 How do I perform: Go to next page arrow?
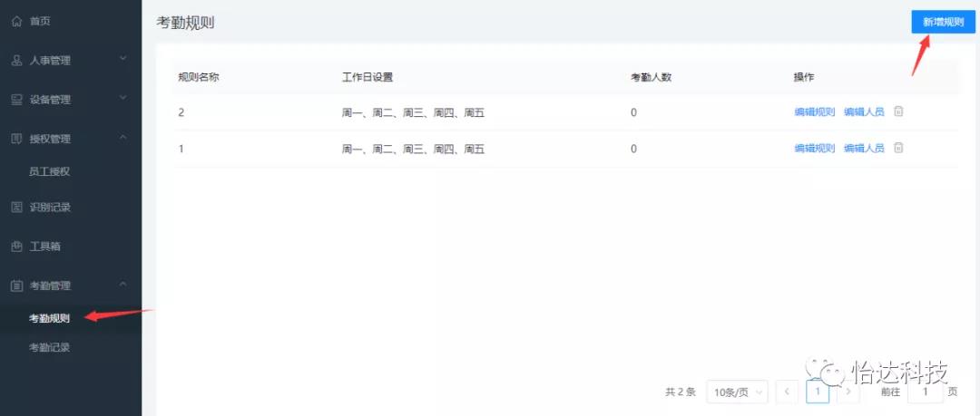(848, 392)
